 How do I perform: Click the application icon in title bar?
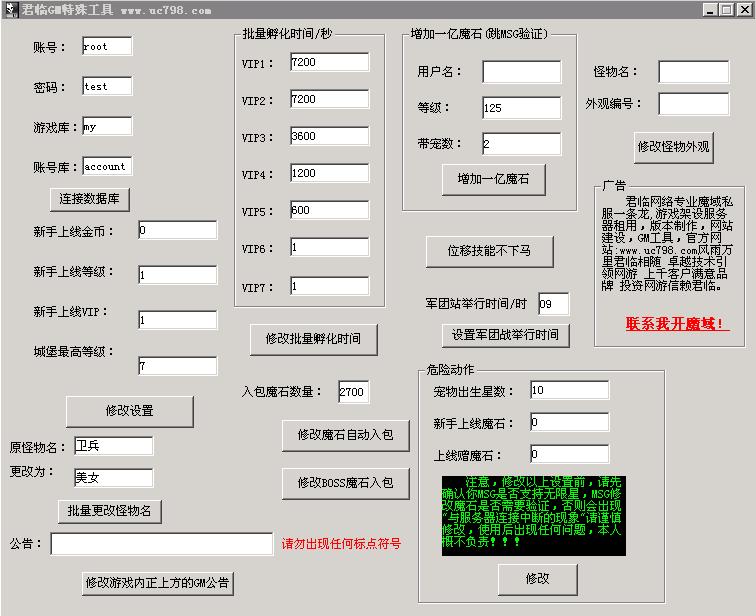click(x=10, y=9)
